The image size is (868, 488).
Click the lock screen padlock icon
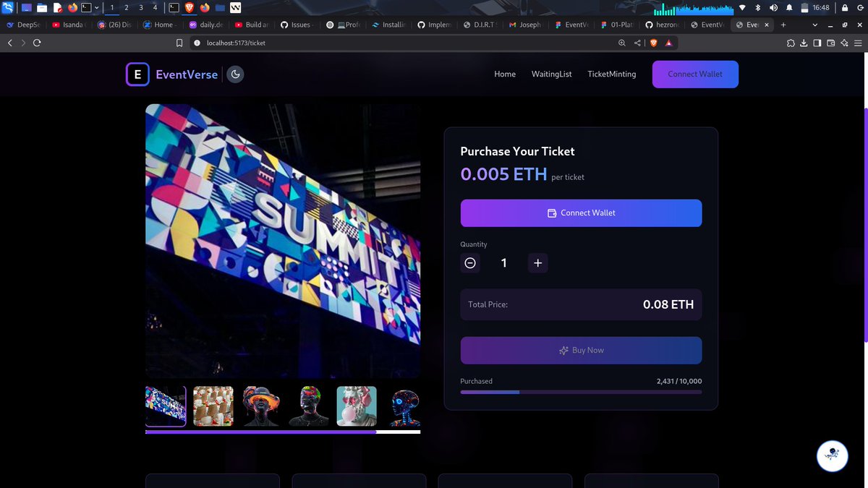click(844, 8)
